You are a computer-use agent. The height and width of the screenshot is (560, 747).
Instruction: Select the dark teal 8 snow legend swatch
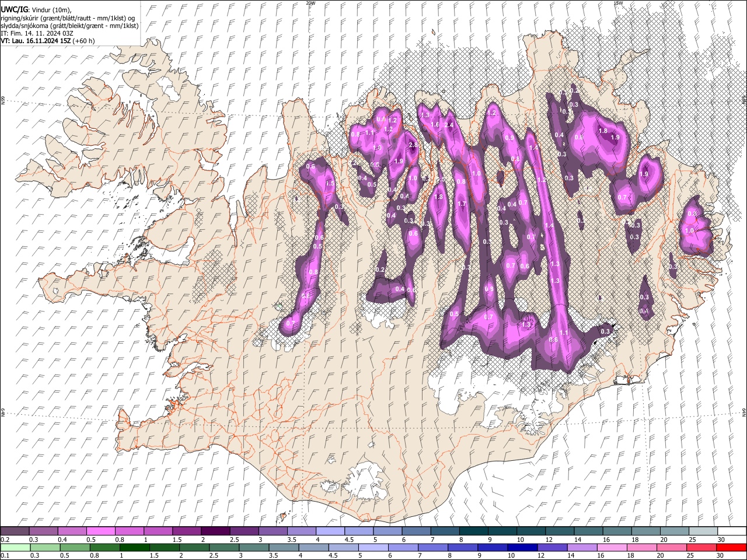(474, 531)
